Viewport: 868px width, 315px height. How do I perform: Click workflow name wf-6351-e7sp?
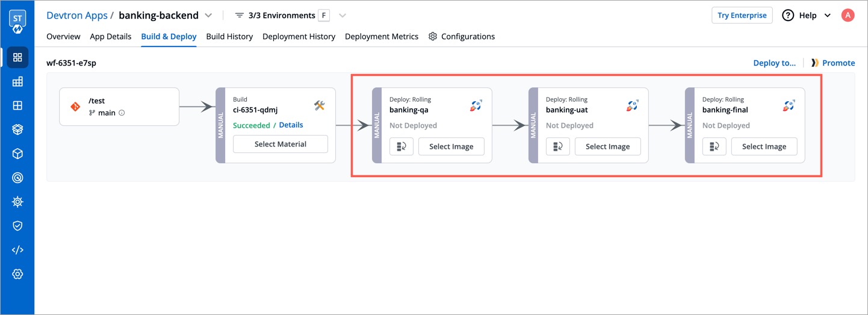pos(71,63)
